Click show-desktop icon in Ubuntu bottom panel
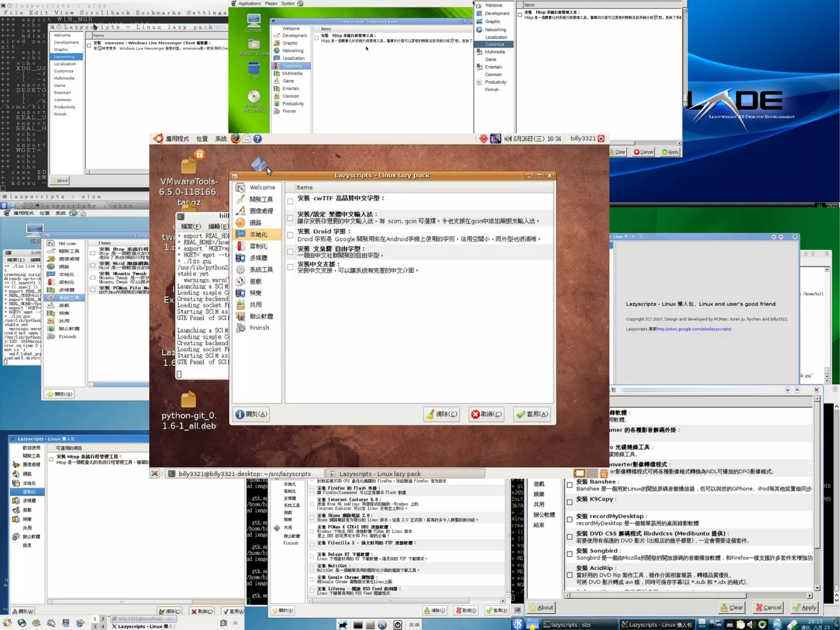This screenshot has width=840, height=630. click(x=155, y=474)
